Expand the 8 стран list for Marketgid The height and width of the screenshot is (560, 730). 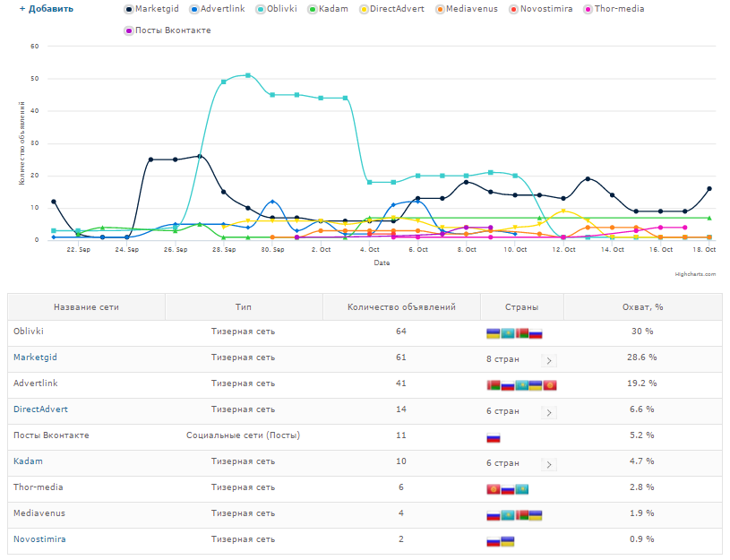click(x=549, y=360)
